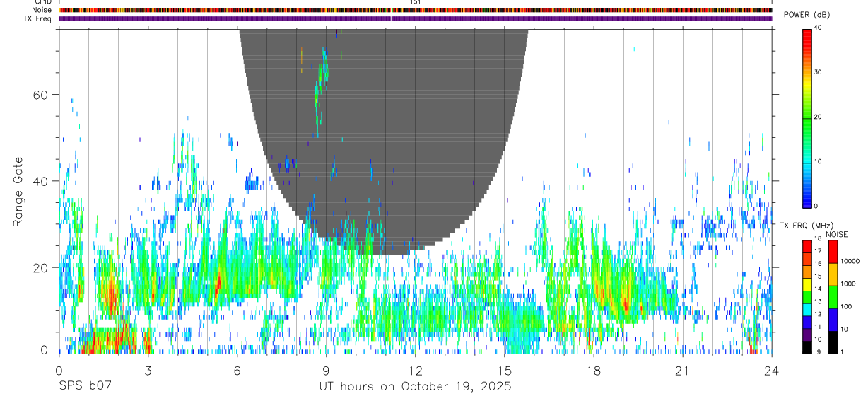Click the 1 label on noise scale

click(x=842, y=351)
